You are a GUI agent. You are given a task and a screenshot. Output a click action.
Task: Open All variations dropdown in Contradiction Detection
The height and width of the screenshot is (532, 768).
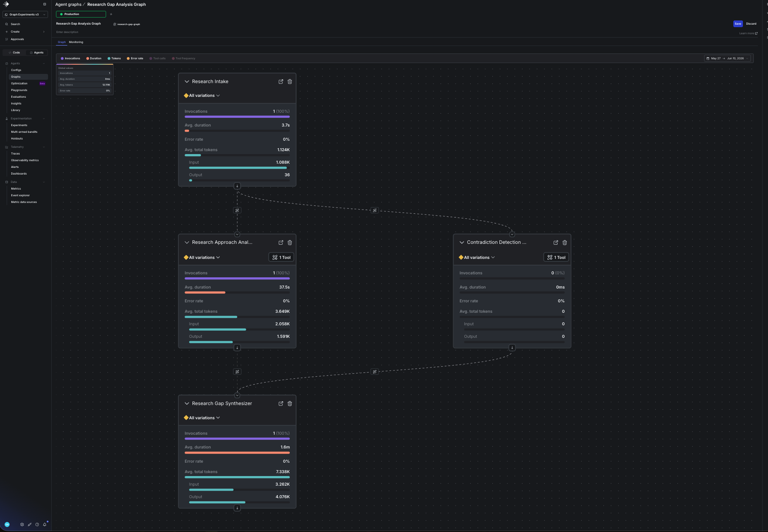[x=477, y=258]
